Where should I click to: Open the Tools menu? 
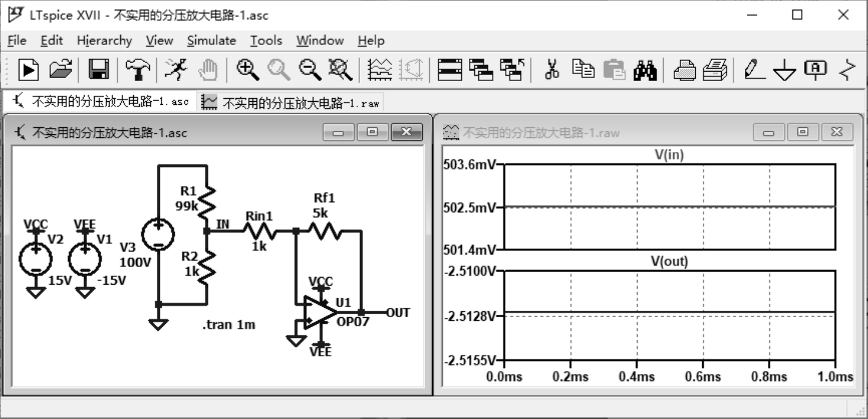(266, 40)
